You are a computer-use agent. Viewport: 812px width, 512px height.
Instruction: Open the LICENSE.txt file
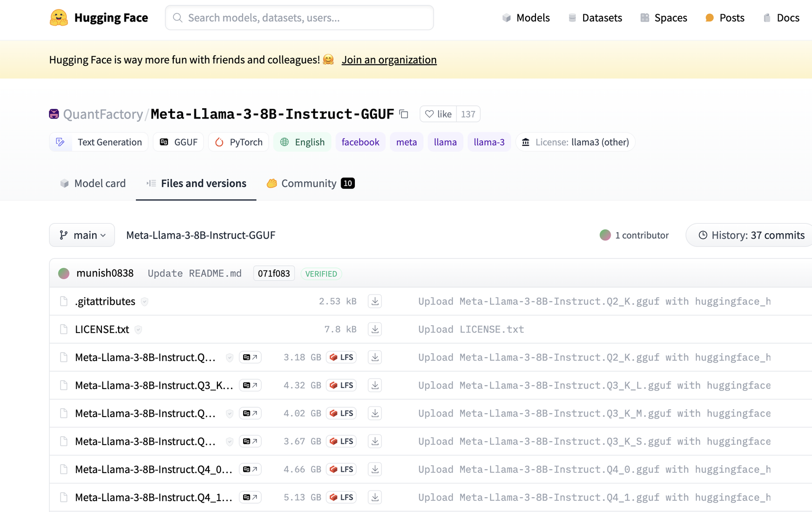click(x=102, y=329)
